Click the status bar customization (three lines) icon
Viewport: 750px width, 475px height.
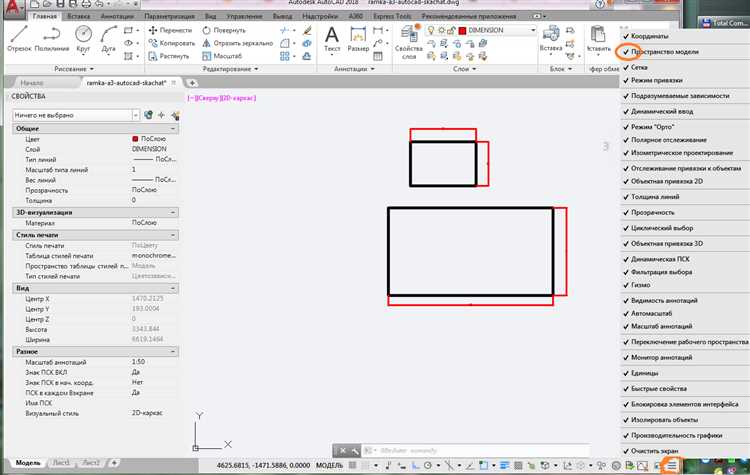(x=672, y=465)
